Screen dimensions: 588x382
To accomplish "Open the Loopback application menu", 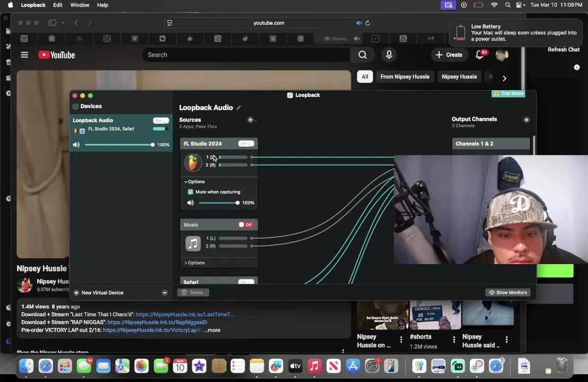I will 33,5.
